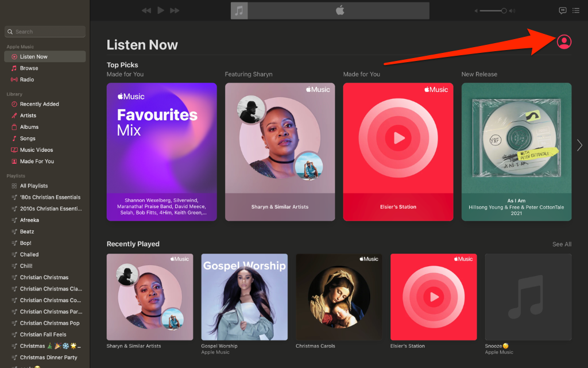The width and height of the screenshot is (588, 368).
Task: Show the Up Next queue list icon
Action: pos(576,10)
